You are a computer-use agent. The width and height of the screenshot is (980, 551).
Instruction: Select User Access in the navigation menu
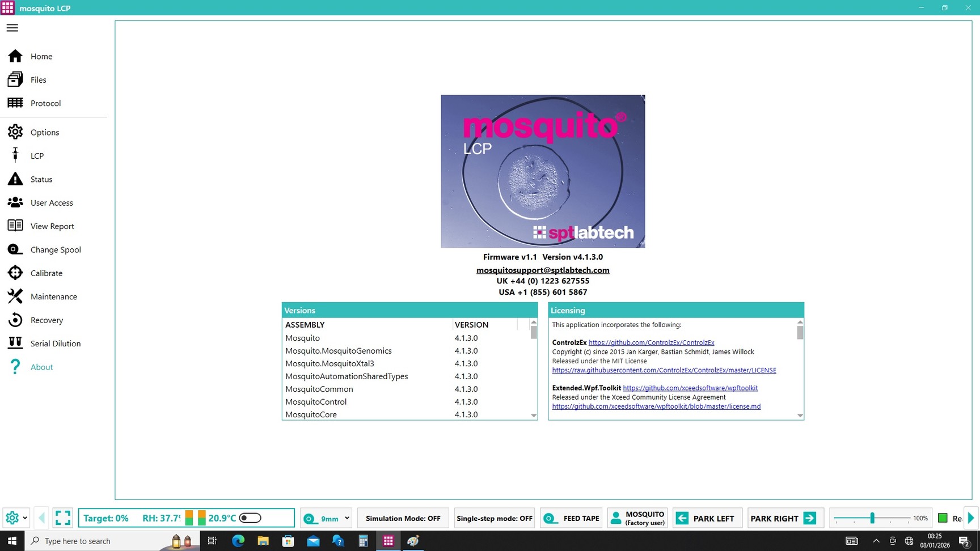(51, 203)
